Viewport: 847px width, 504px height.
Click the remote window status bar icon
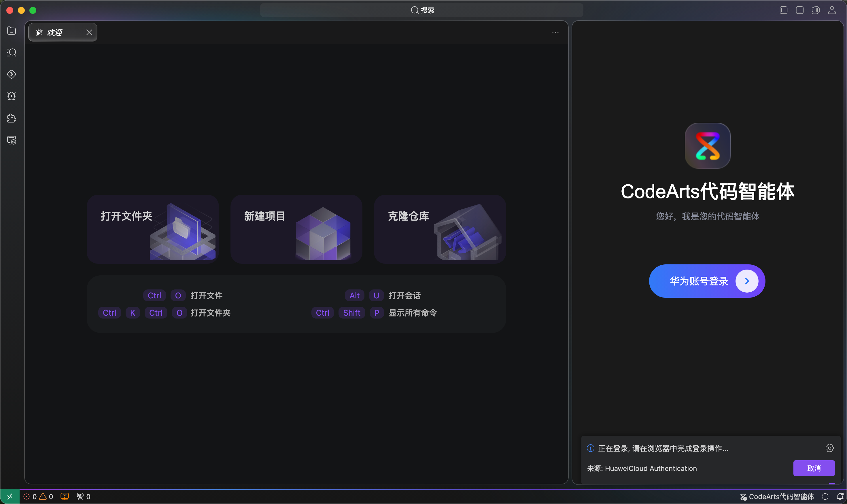10,497
